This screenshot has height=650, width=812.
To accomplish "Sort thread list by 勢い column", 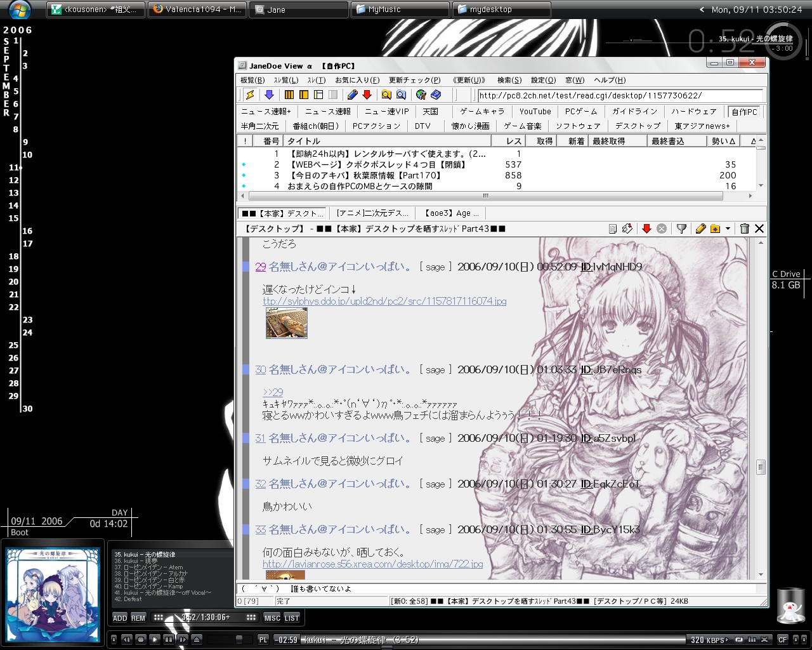I will 723,141.
